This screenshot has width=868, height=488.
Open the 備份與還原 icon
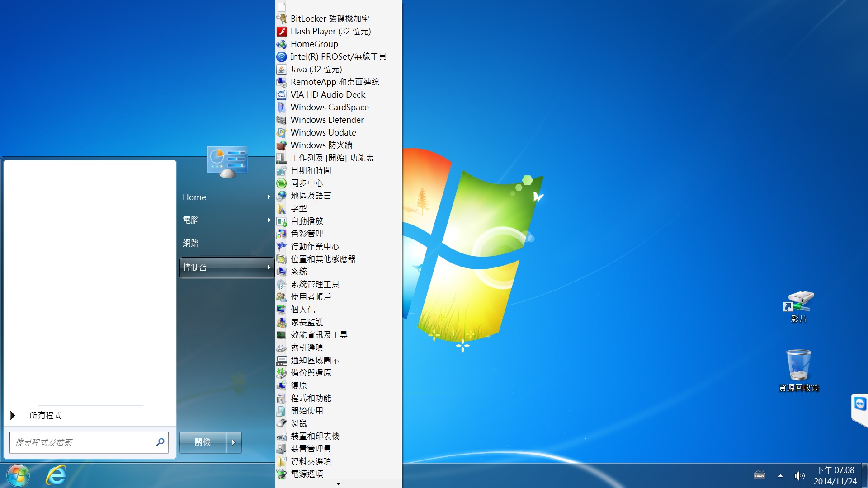tap(282, 373)
